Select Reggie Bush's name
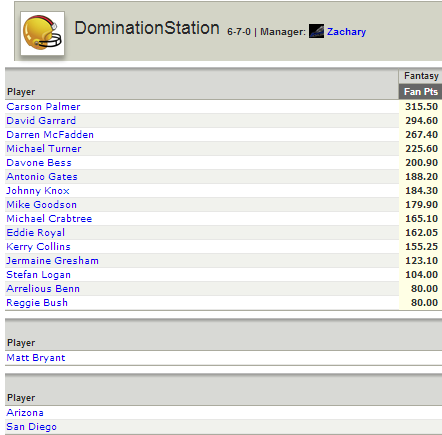The image size is (442, 435). pos(37,303)
